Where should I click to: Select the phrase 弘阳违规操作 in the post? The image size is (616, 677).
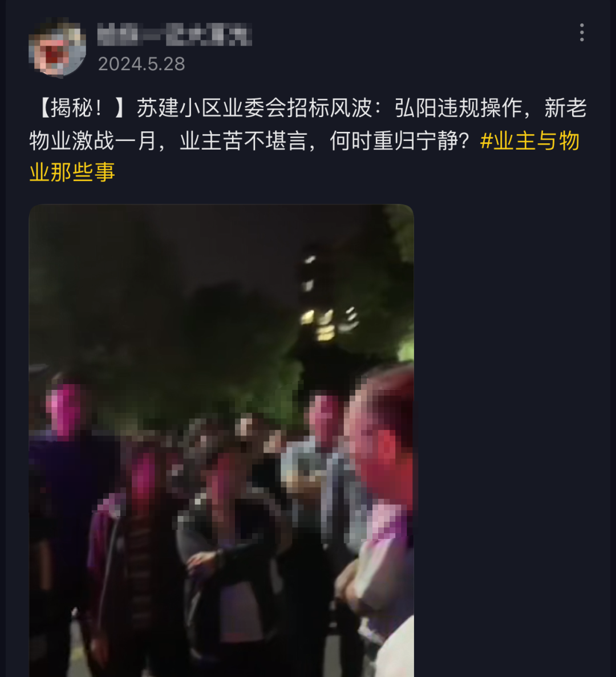[x=459, y=108]
